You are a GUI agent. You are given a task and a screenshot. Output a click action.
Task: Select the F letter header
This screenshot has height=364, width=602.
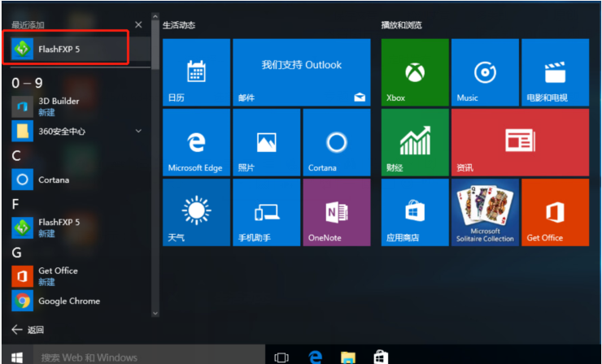(15, 204)
